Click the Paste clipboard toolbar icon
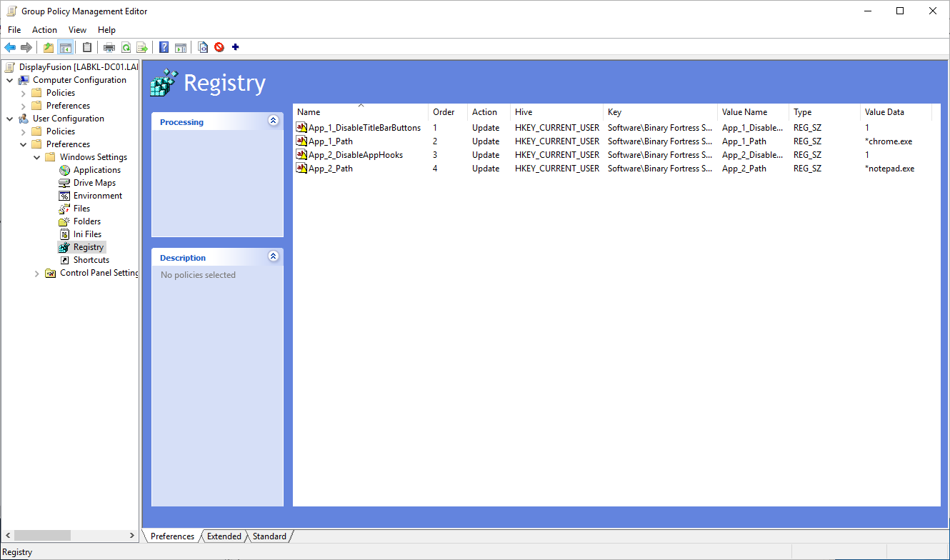The image size is (950, 560). (x=87, y=48)
